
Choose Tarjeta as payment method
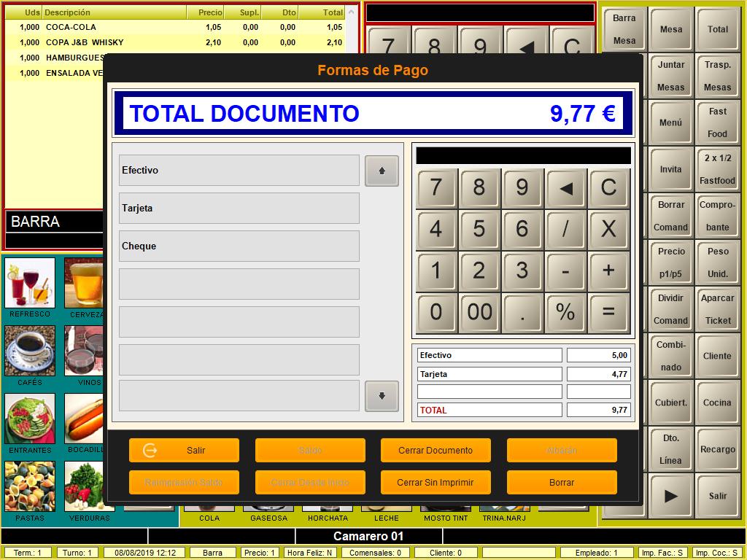pyautogui.click(x=239, y=208)
